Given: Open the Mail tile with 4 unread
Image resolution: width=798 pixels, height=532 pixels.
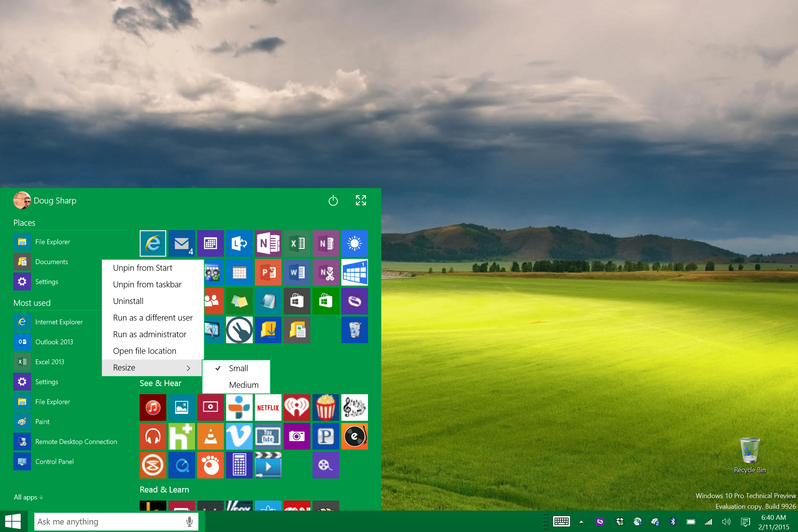Looking at the screenshot, I should pos(182,243).
